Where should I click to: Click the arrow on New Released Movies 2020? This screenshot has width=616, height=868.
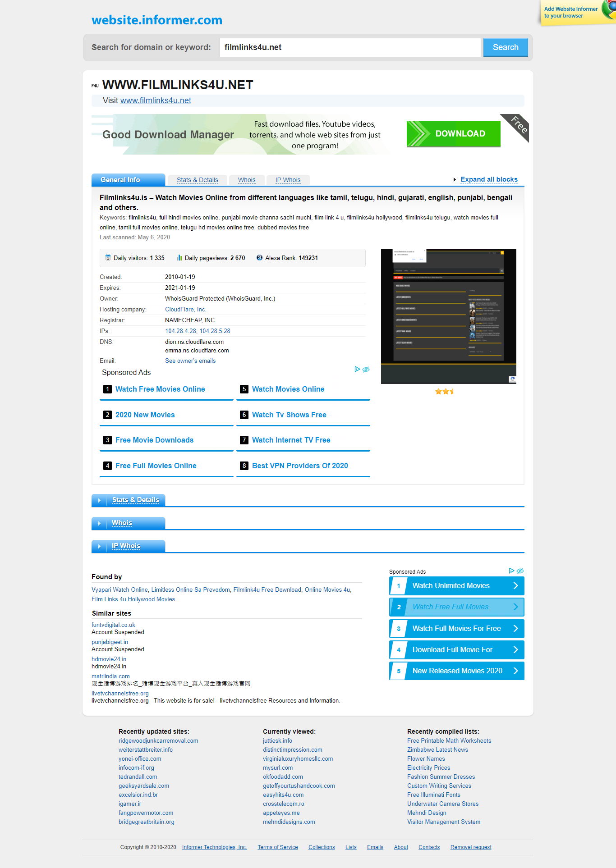click(x=515, y=671)
